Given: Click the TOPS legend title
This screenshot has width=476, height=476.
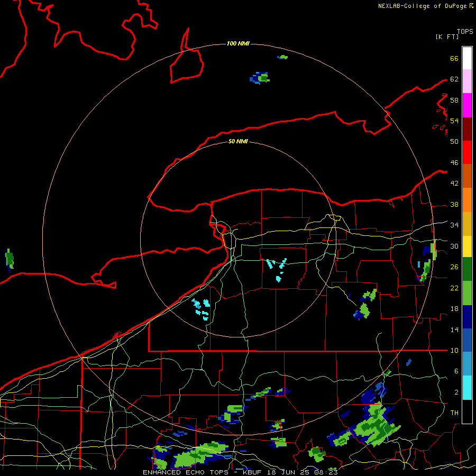Looking at the screenshot, I should (465, 31).
